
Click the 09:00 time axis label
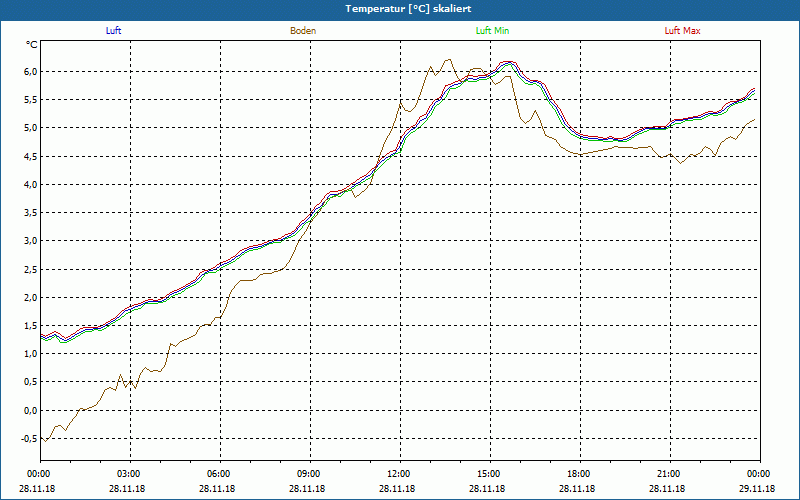(x=311, y=474)
